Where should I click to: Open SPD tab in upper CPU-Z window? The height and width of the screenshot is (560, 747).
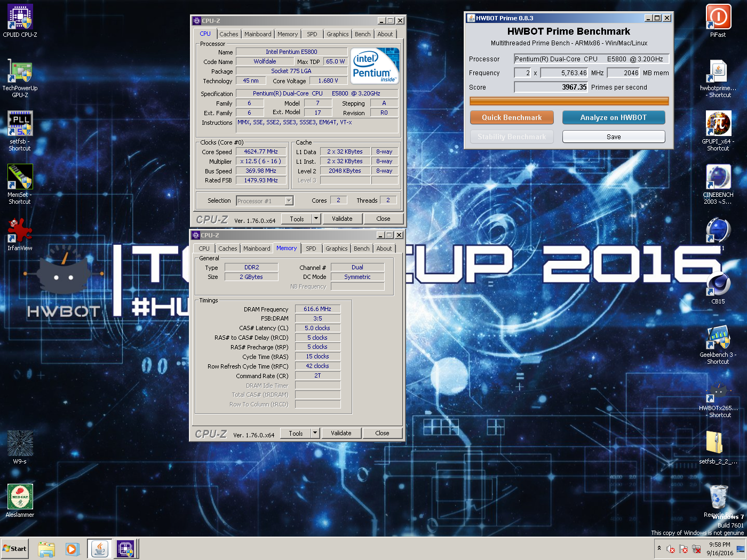point(312,34)
